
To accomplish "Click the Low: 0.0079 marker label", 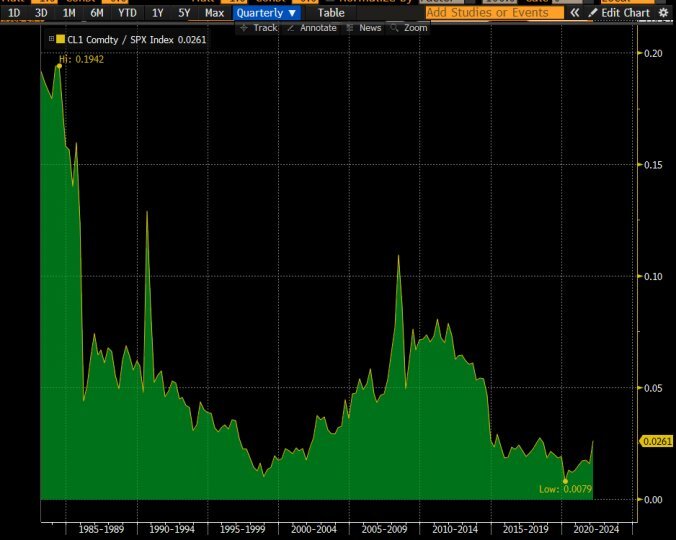I will click(x=565, y=489).
